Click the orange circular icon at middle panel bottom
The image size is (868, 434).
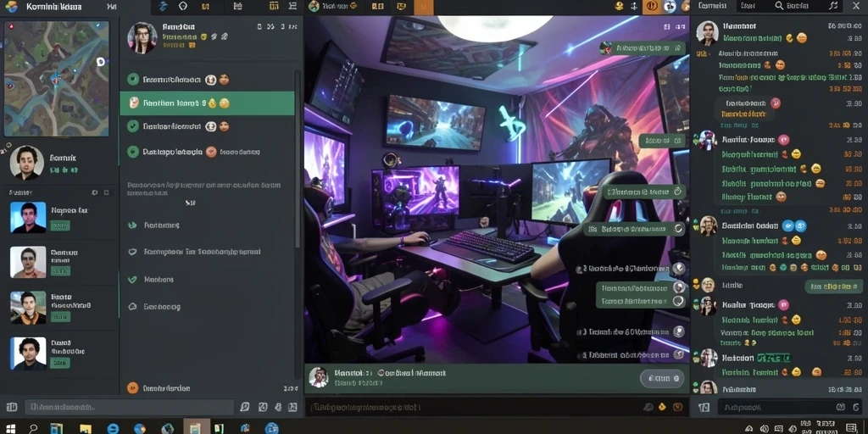[x=132, y=388]
